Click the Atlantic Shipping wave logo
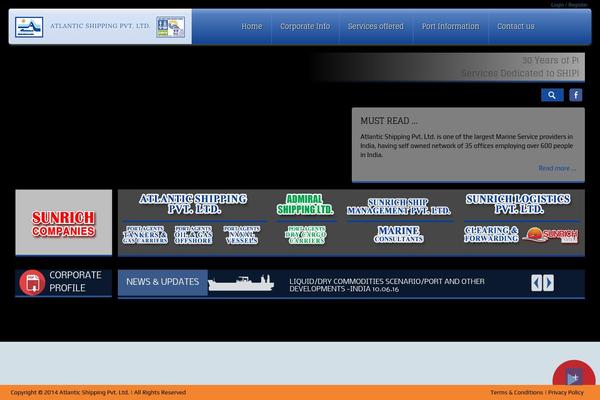The height and width of the screenshot is (400, 600). 29,27
